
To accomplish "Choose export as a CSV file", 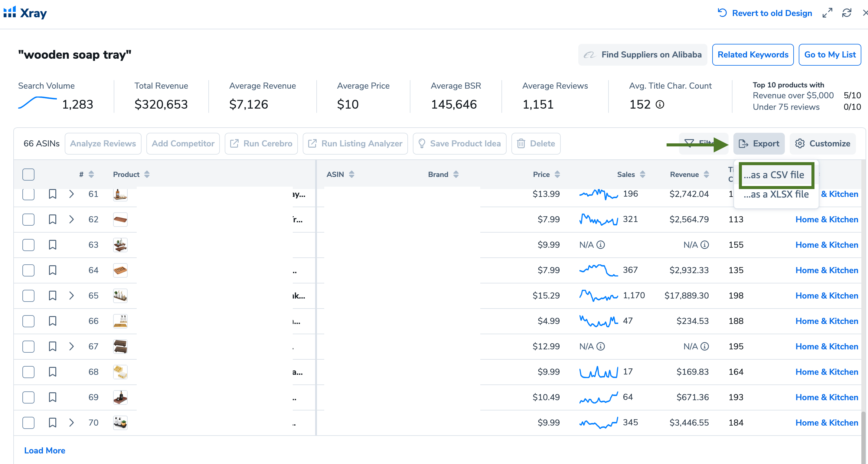I will [x=774, y=175].
